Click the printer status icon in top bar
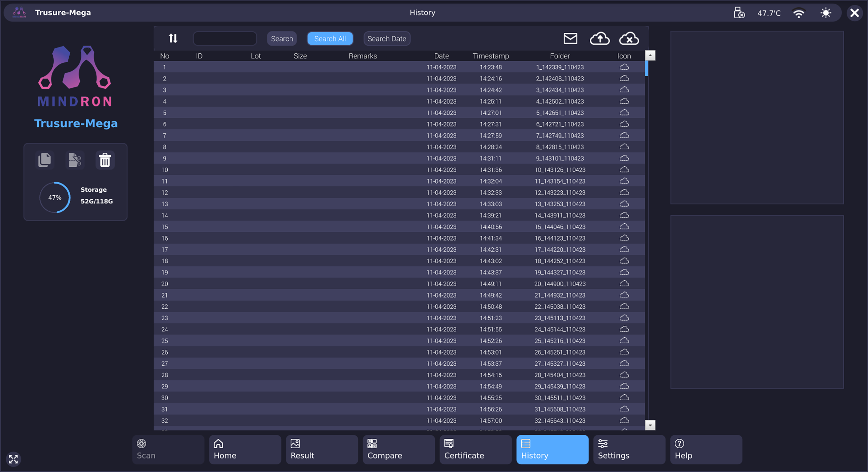Viewport: 868px width, 472px height. point(739,13)
